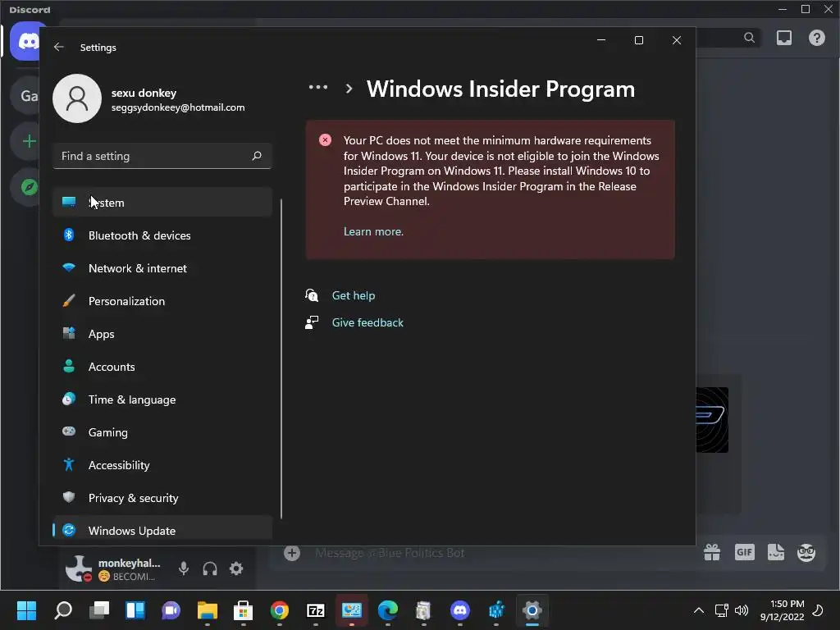This screenshot has width=840, height=630.
Task: Click the Get help chat icon
Action: (x=312, y=295)
